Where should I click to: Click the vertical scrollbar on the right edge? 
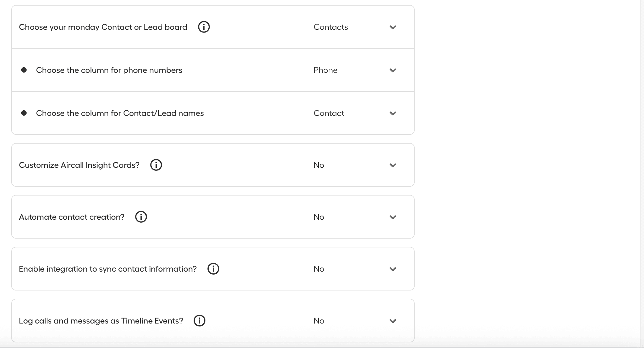tap(642, 174)
